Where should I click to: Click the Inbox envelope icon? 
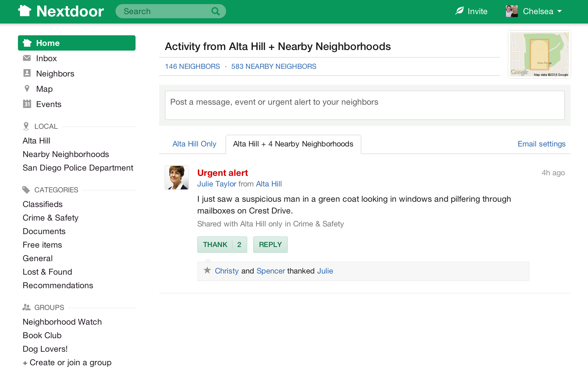[27, 58]
